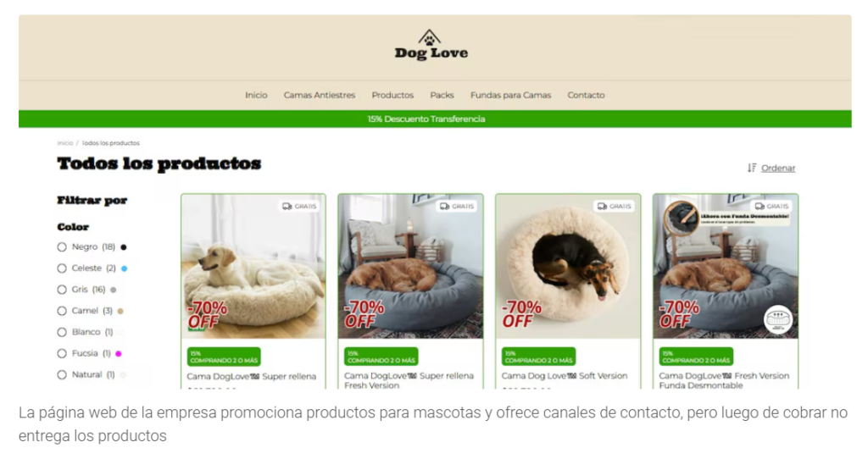868x459 pixels.
Task: Select the Celeste color filter option
Action: point(61,268)
